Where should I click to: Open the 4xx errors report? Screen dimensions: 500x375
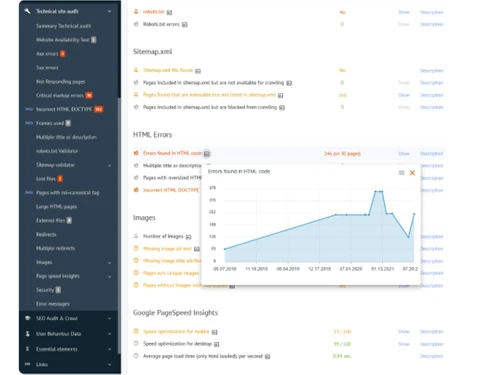point(47,54)
